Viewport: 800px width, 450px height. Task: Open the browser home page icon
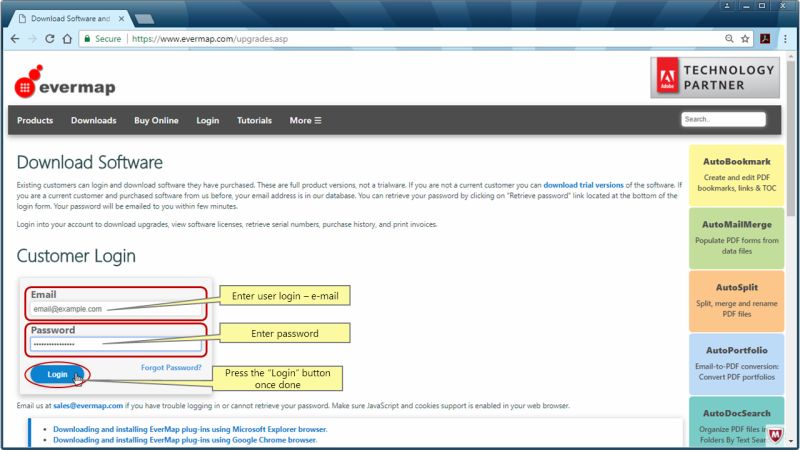pos(67,39)
